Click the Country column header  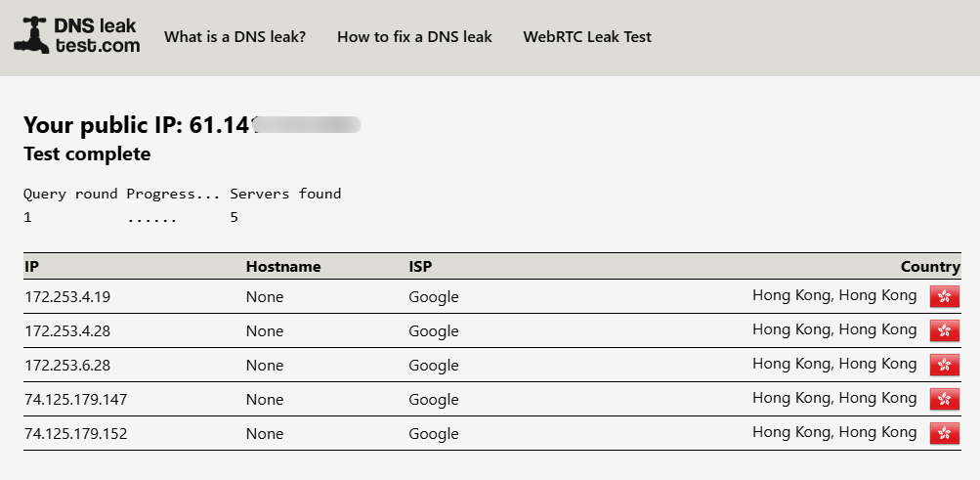point(929,266)
